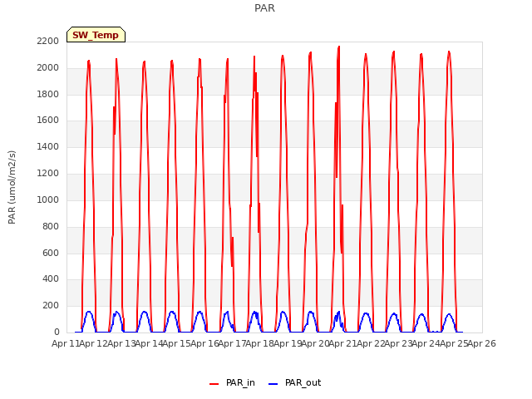Image resolution: width=532 pixels, height=399 pixels.
Task: Click the Apr 26 x-axis date label
Action: pyautogui.click(x=482, y=343)
